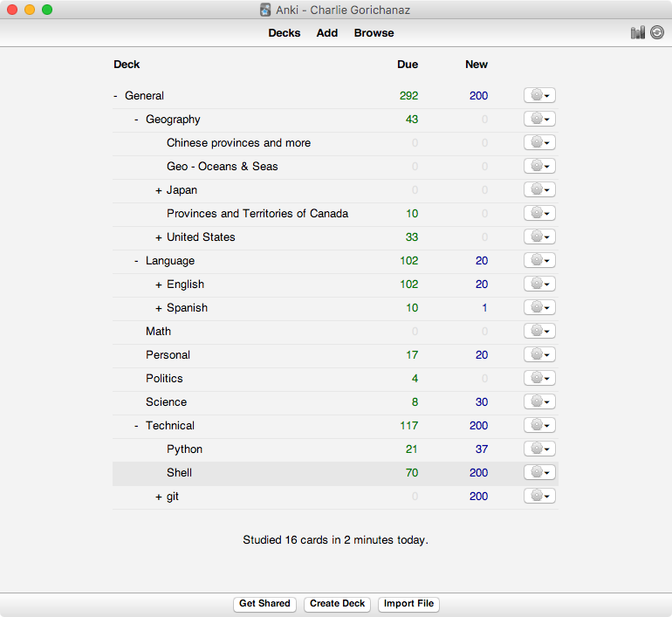Click the Create Deck button

point(337,604)
